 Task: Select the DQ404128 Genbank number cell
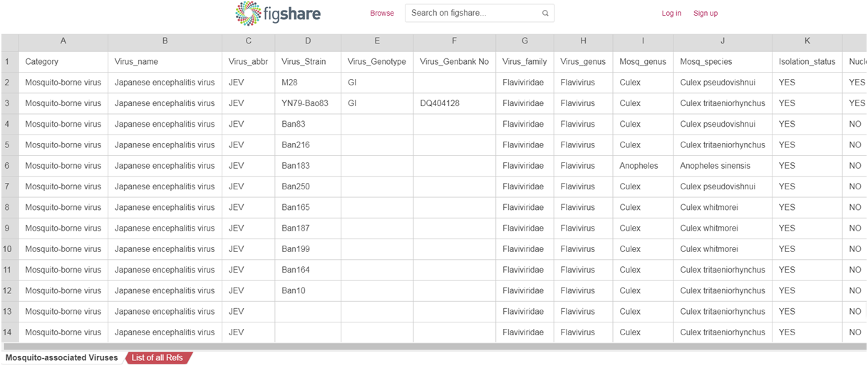pyautogui.click(x=454, y=103)
